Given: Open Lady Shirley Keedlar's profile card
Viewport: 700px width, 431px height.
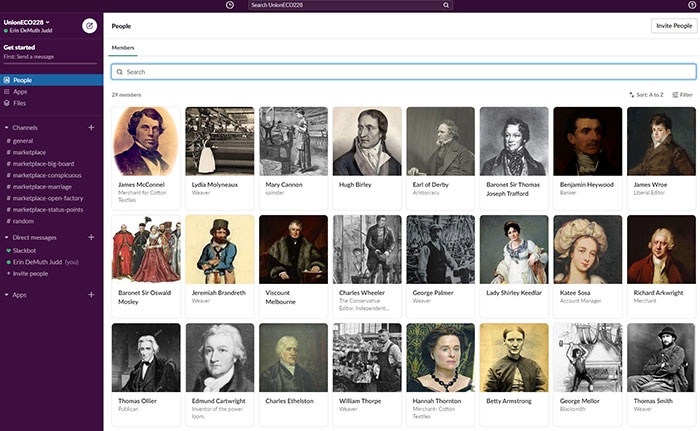Looking at the screenshot, I should (514, 266).
